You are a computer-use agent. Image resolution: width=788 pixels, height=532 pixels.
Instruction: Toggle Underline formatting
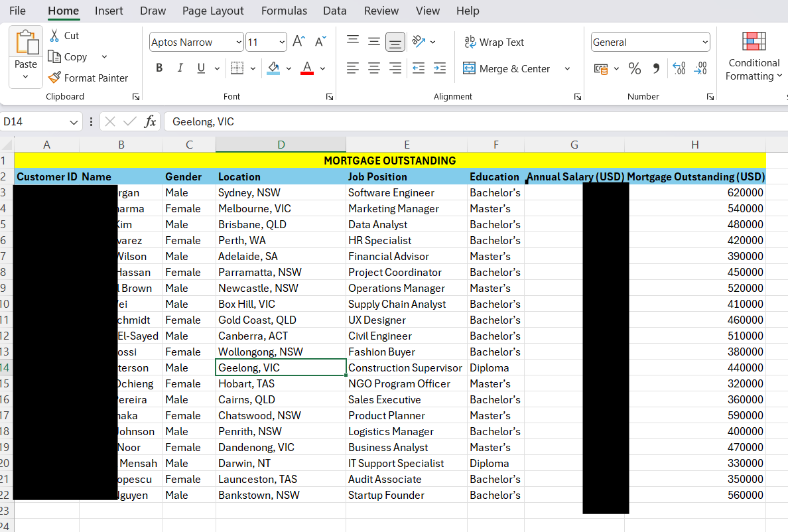coord(201,68)
